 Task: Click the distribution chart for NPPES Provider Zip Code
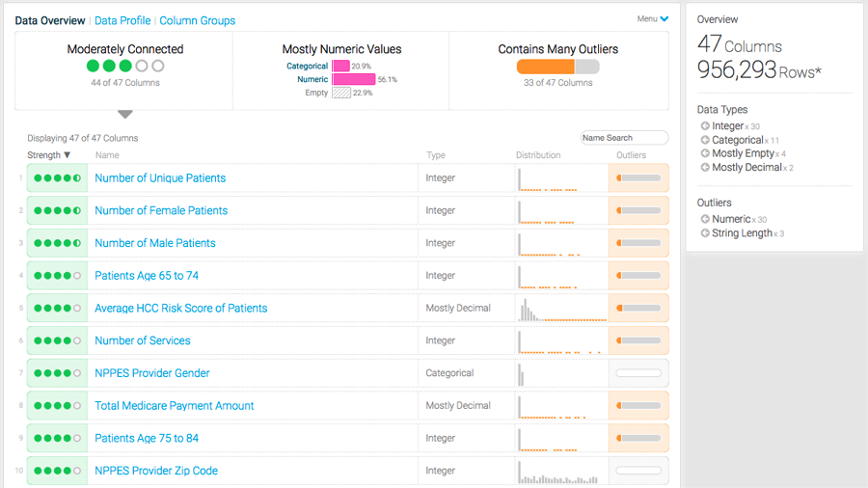pyautogui.click(x=561, y=472)
